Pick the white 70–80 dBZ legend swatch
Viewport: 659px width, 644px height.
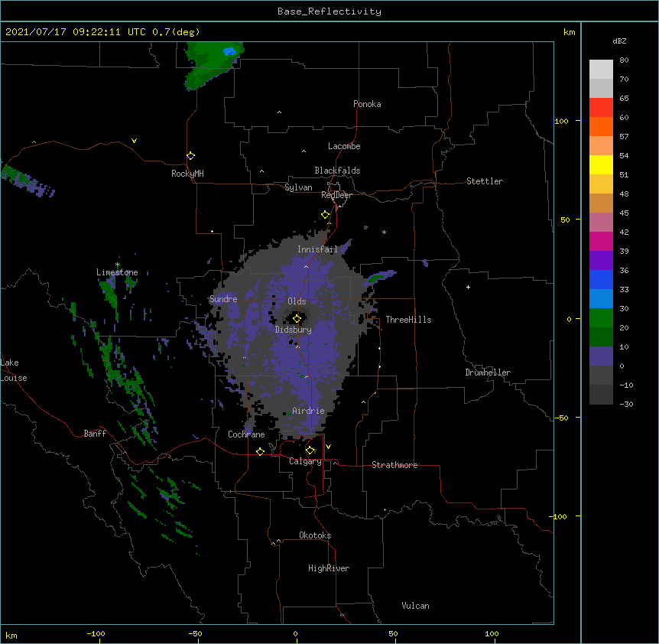coord(601,70)
